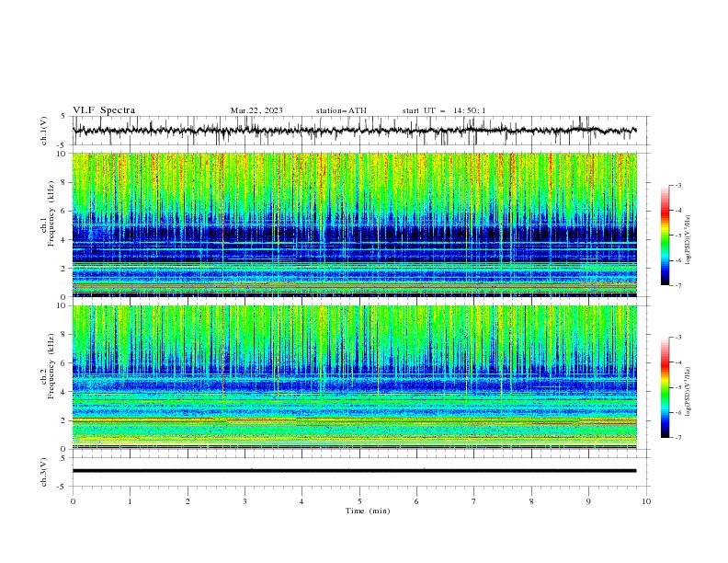The width and height of the screenshot is (728, 563).
Task: Click the 'start UT = 14:50:1' text
Action: (x=444, y=110)
